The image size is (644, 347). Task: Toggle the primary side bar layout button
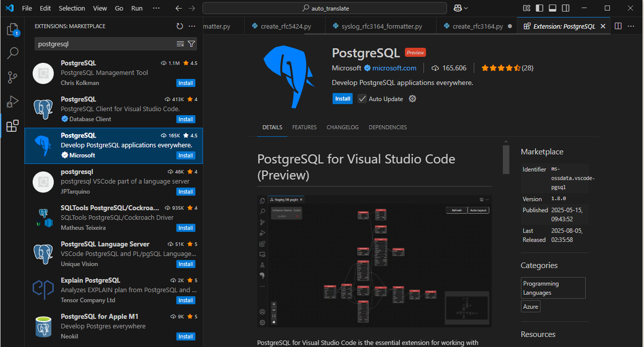(539, 8)
